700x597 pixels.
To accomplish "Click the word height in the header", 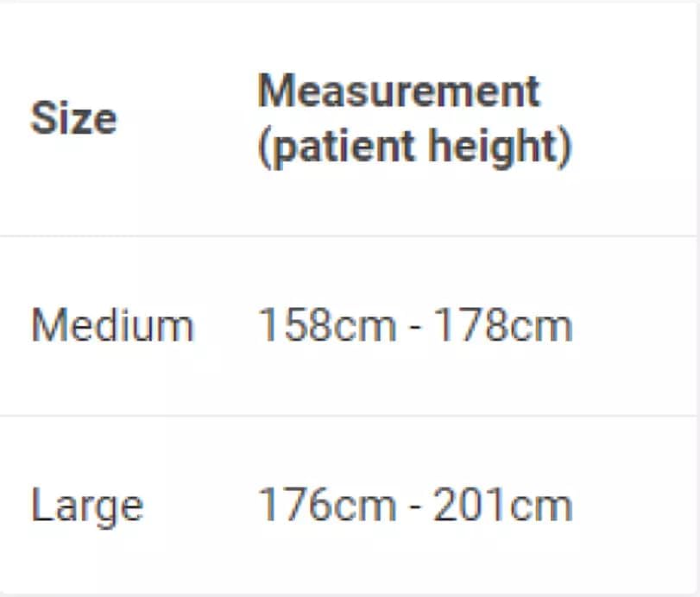I will (494, 147).
